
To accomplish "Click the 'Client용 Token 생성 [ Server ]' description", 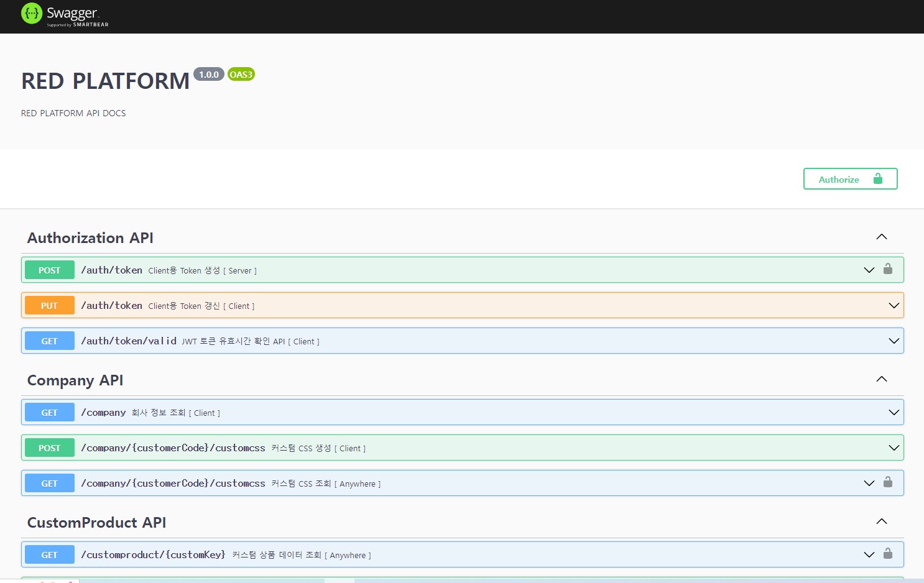I will [202, 270].
